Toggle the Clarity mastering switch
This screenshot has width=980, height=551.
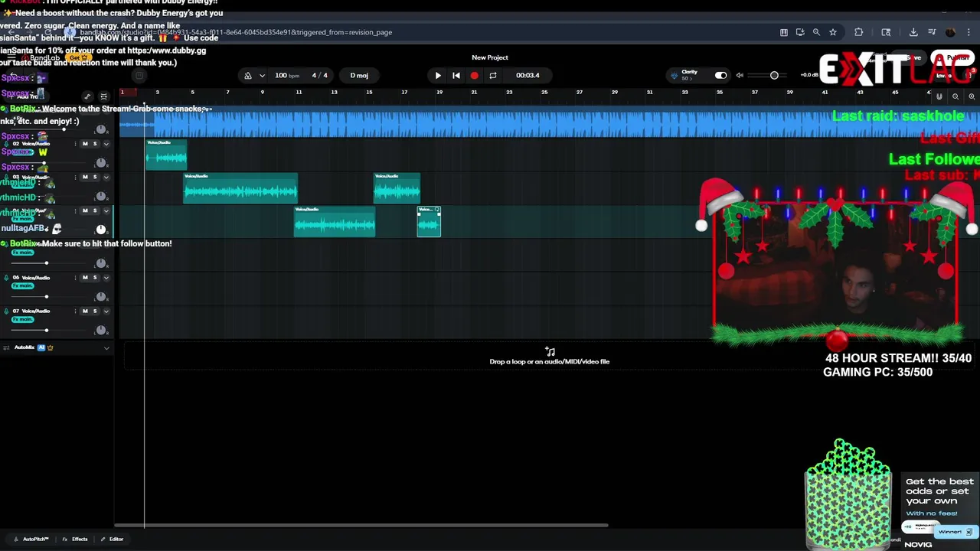pos(720,75)
